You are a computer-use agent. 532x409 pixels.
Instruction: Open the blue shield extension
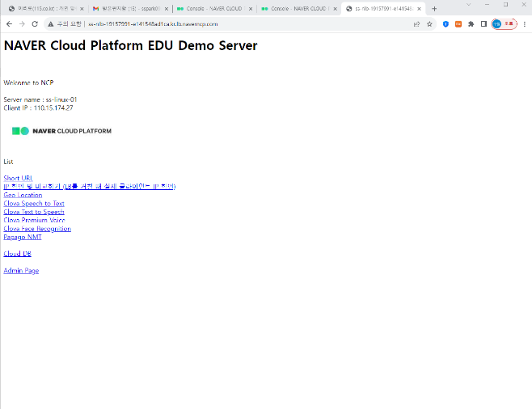[x=445, y=24]
